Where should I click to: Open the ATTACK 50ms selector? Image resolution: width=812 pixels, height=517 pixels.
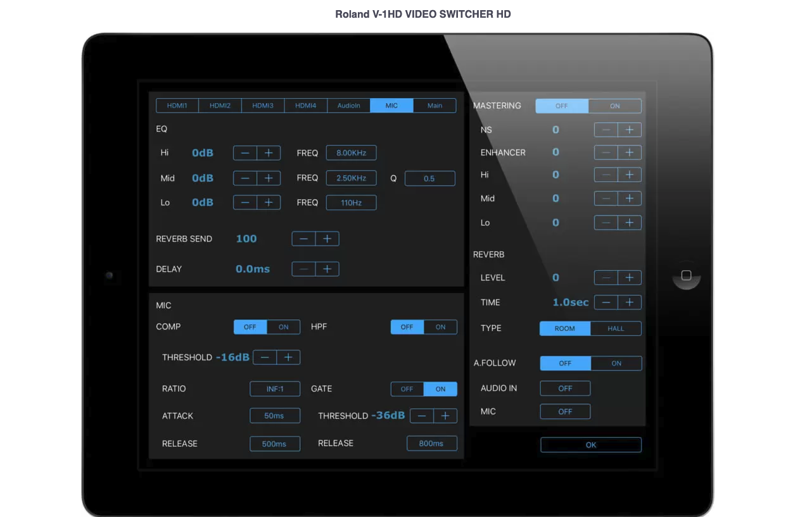275,416
